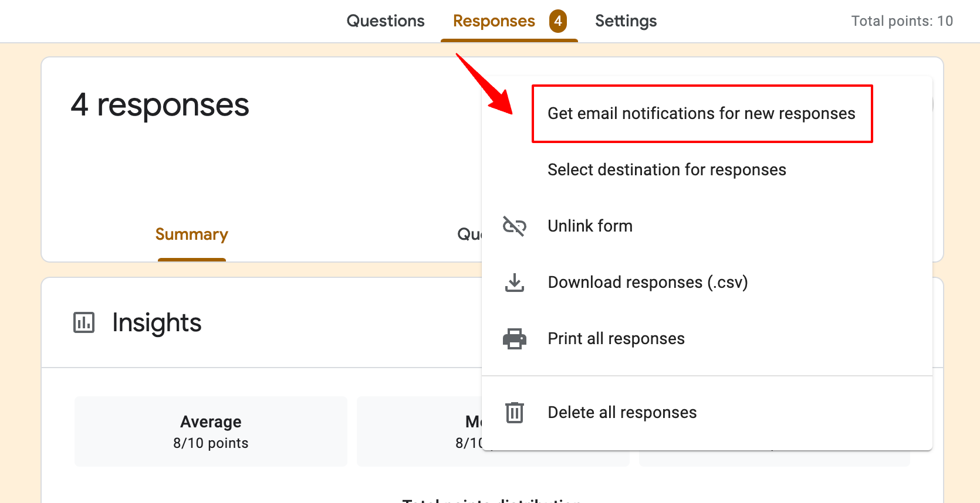Image resolution: width=980 pixels, height=503 pixels.
Task: Click the trash icon to delete all responses
Action: (515, 412)
